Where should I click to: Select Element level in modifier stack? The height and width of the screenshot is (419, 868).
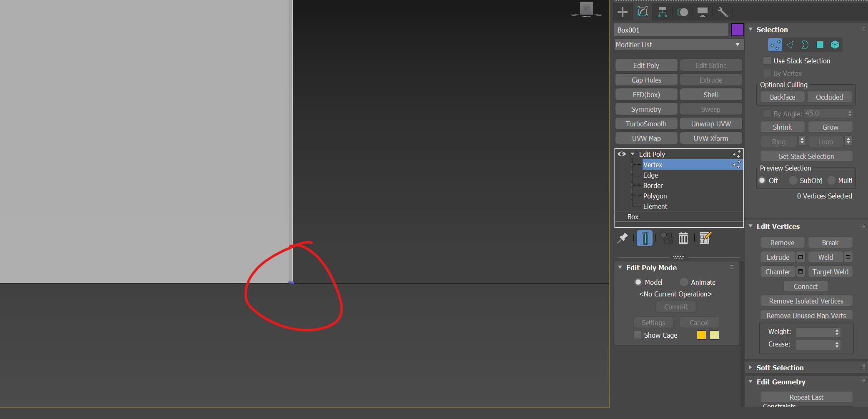pyautogui.click(x=655, y=206)
